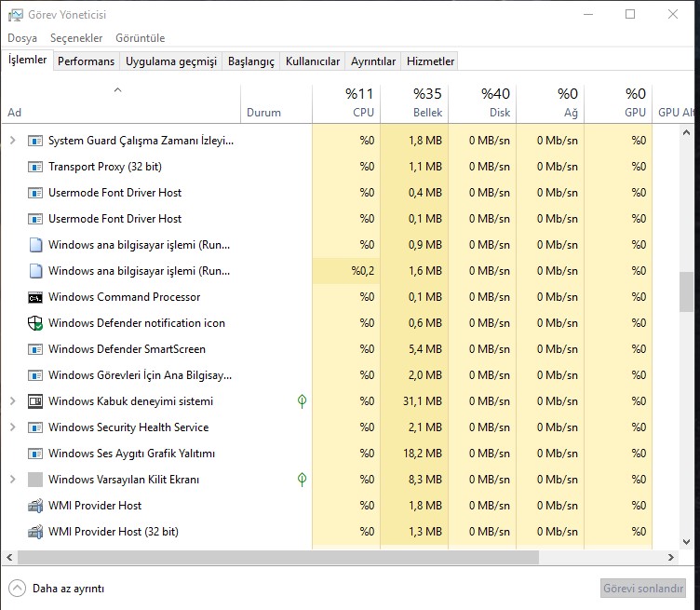
Task: Click the green leaf icon for Windows Kabuk deneyimi
Action: tap(302, 401)
